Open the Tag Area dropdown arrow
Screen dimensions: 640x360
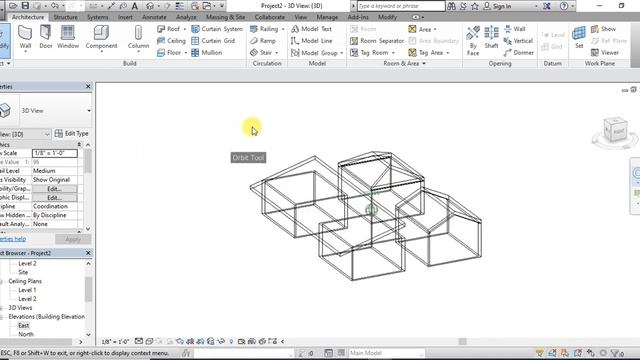[448, 53]
